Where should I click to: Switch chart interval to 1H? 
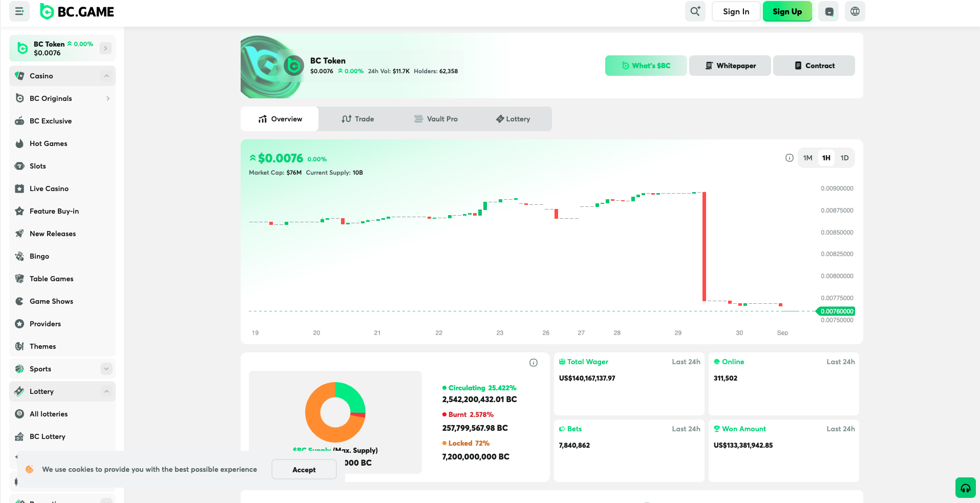pos(826,158)
